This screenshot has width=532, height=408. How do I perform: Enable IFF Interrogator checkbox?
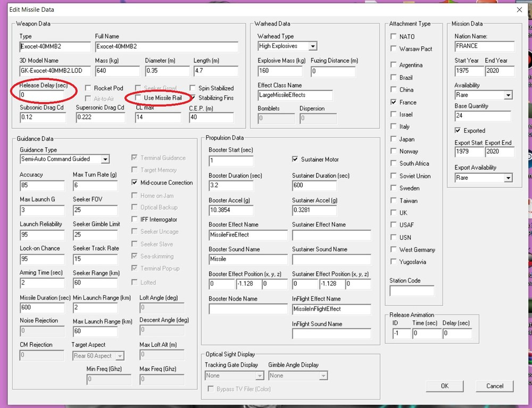[x=135, y=220]
